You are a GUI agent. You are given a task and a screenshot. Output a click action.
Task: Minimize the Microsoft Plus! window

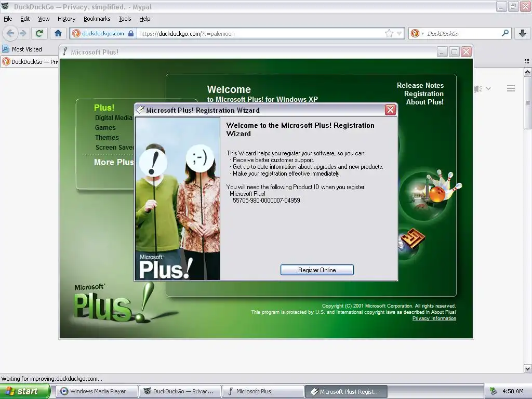(x=442, y=52)
